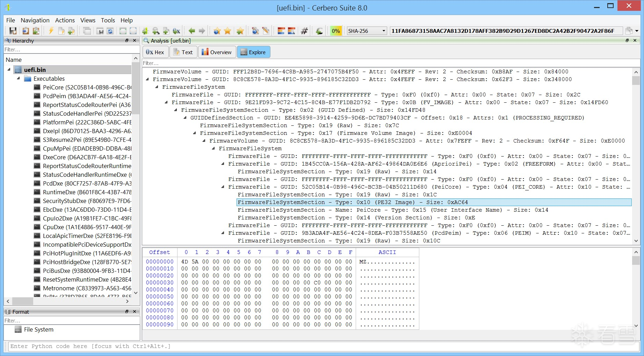Close the Hierarchy panel
The width and height of the screenshot is (644, 356).
(x=135, y=41)
